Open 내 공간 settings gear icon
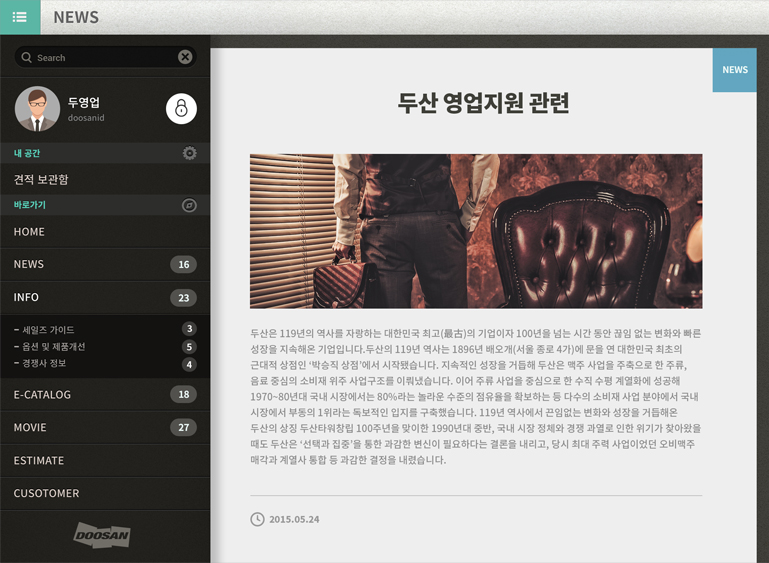The image size is (769, 563). point(190,153)
